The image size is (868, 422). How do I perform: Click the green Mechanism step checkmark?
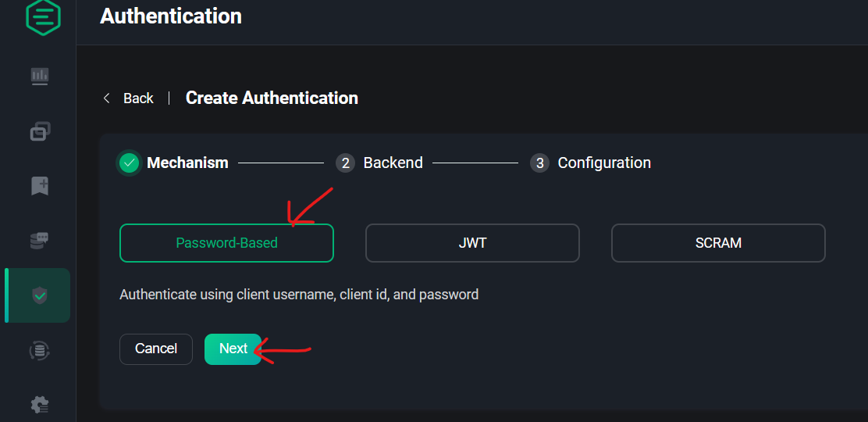pos(129,163)
